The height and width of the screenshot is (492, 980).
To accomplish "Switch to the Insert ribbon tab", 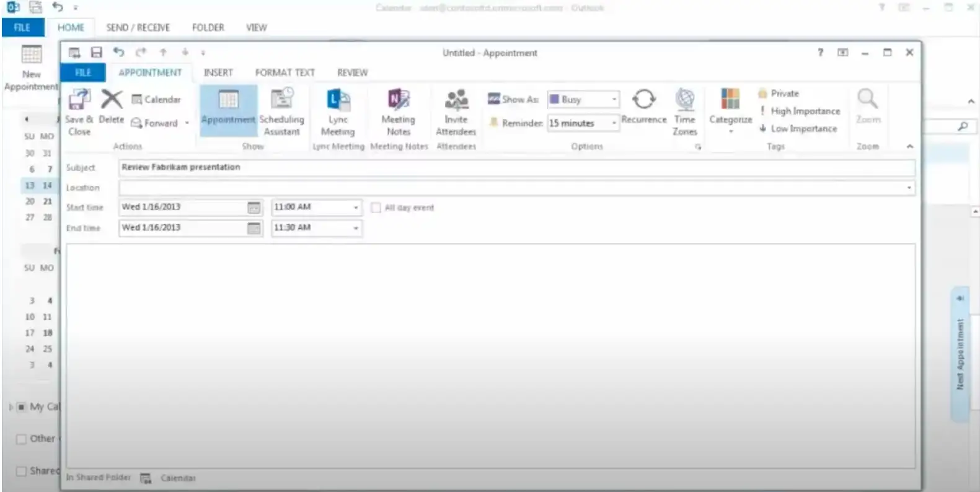I will pyautogui.click(x=218, y=72).
